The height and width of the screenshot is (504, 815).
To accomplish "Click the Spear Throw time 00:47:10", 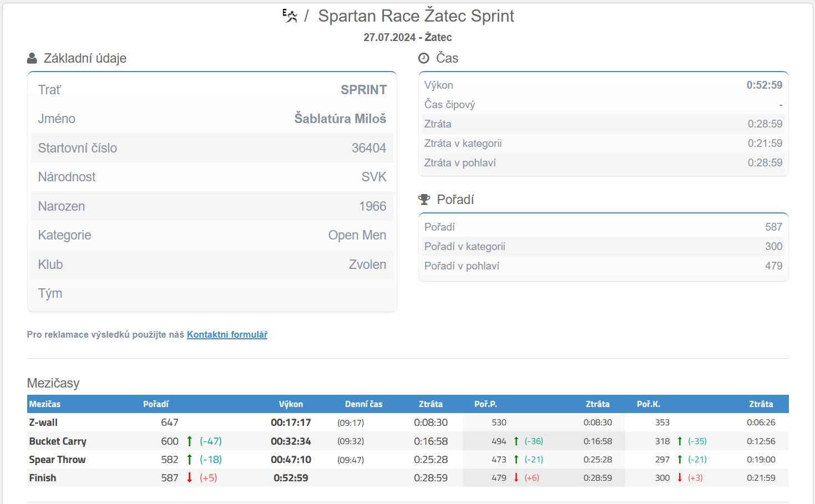I will (291, 460).
